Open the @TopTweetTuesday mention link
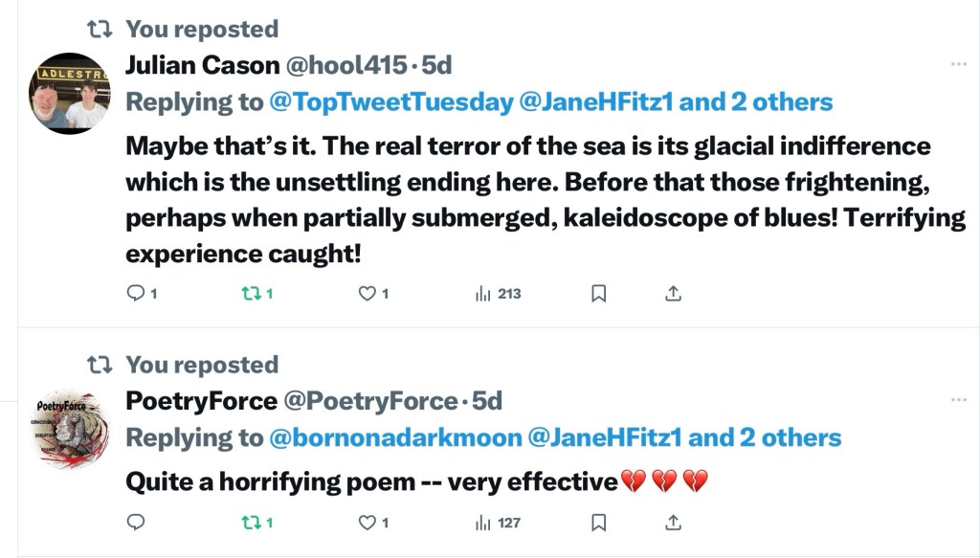Screen dimensions: 980x558 point(391,102)
